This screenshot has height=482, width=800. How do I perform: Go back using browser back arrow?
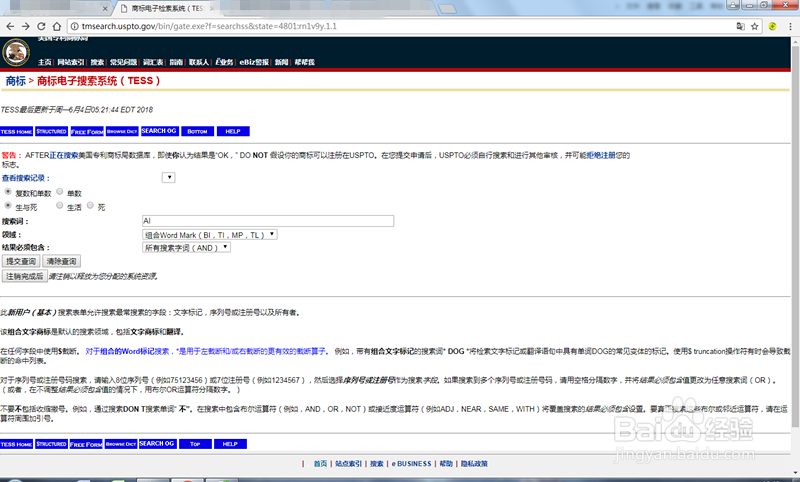pos(10,26)
